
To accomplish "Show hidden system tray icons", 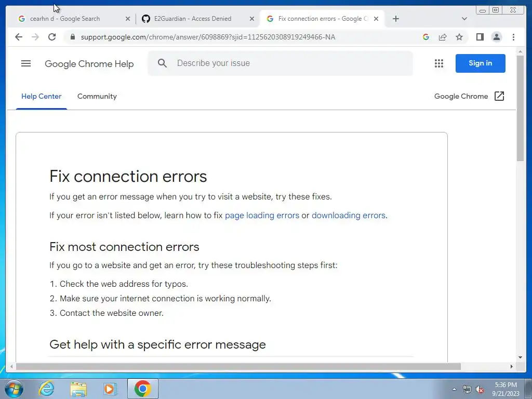I will coord(454,389).
